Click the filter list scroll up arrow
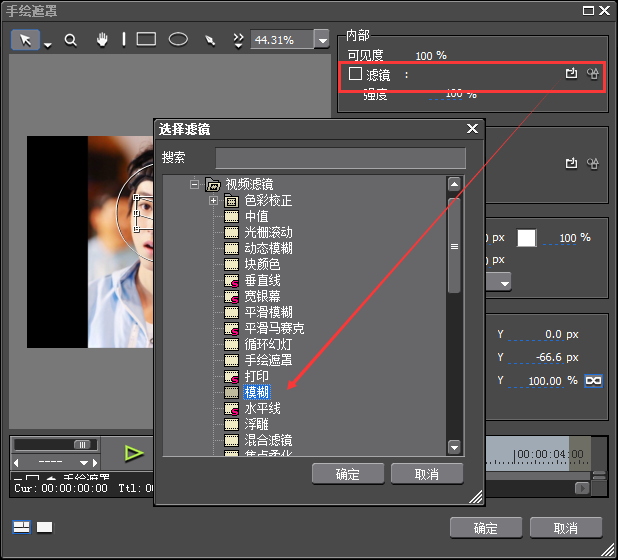Image resolution: width=618 pixels, height=560 pixels. (454, 184)
